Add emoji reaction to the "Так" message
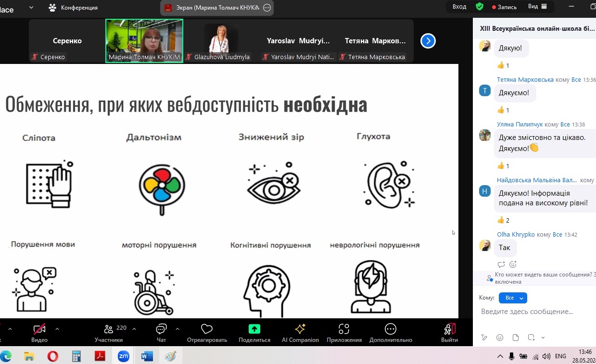This screenshot has height=364, width=596. [513, 264]
